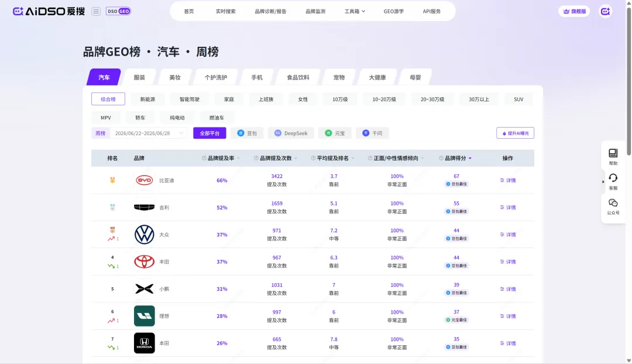Select the 综合榜 sub-category
The height and width of the screenshot is (364, 632).
tap(108, 99)
